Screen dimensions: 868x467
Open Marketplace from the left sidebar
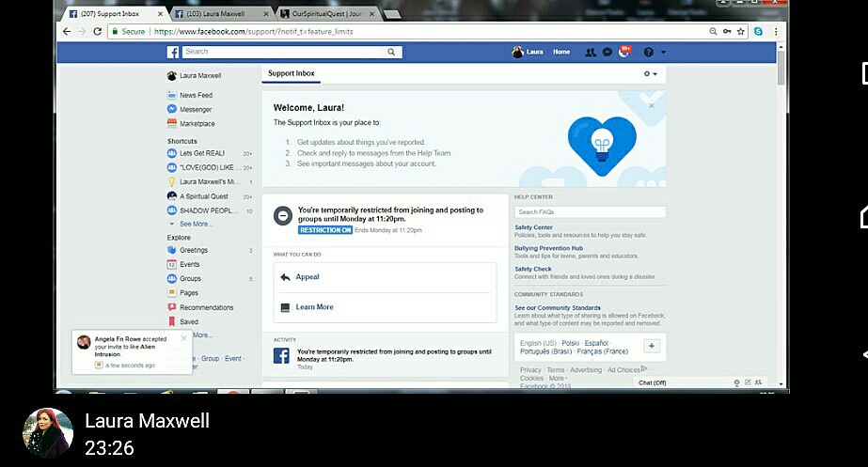197,123
